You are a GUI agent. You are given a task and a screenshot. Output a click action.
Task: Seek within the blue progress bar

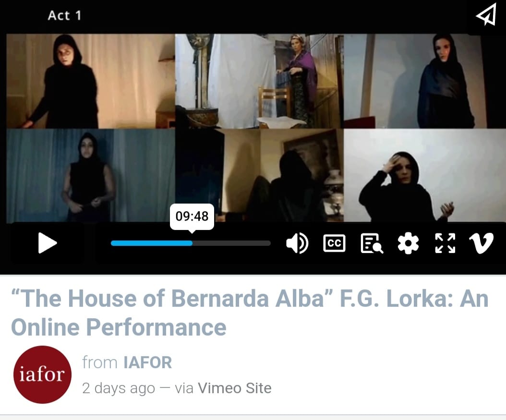[x=151, y=243]
